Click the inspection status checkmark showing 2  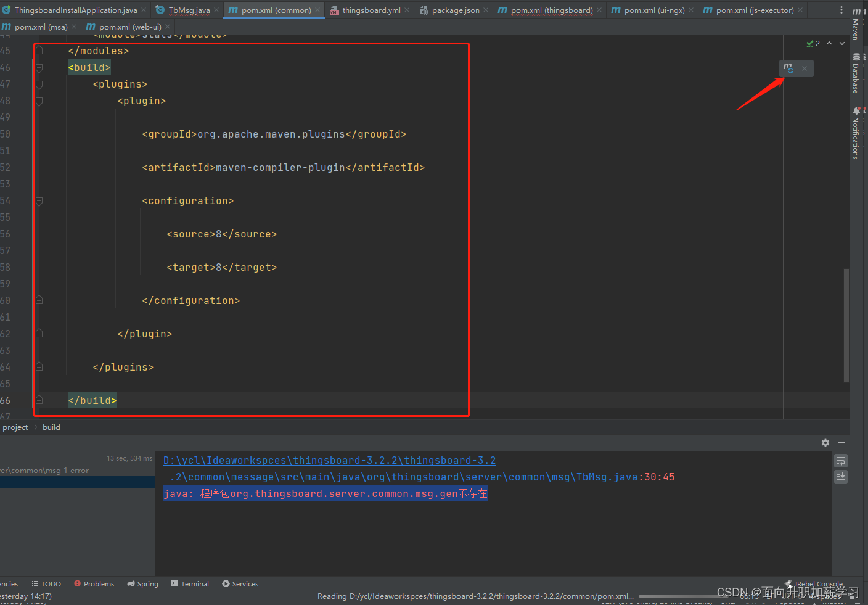[813, 43]
